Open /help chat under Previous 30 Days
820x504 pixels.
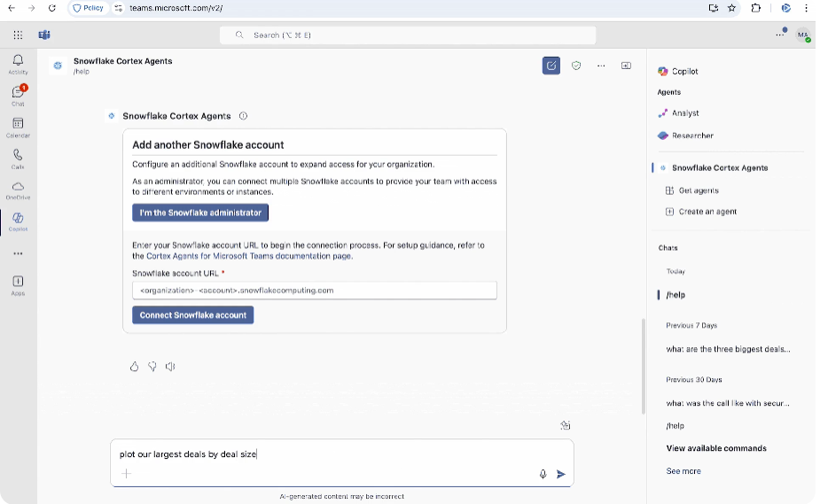coord(676,426)
